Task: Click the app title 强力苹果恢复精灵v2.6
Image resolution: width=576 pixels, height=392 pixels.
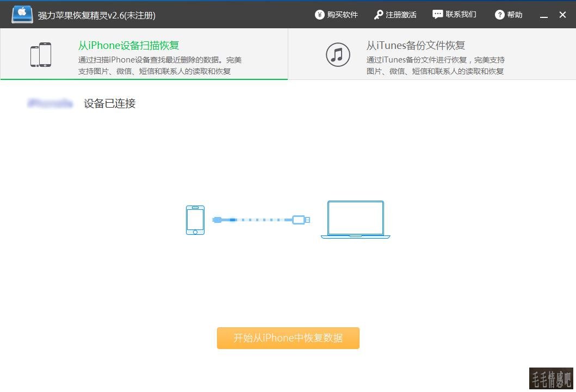Action: tap(97, 15)
